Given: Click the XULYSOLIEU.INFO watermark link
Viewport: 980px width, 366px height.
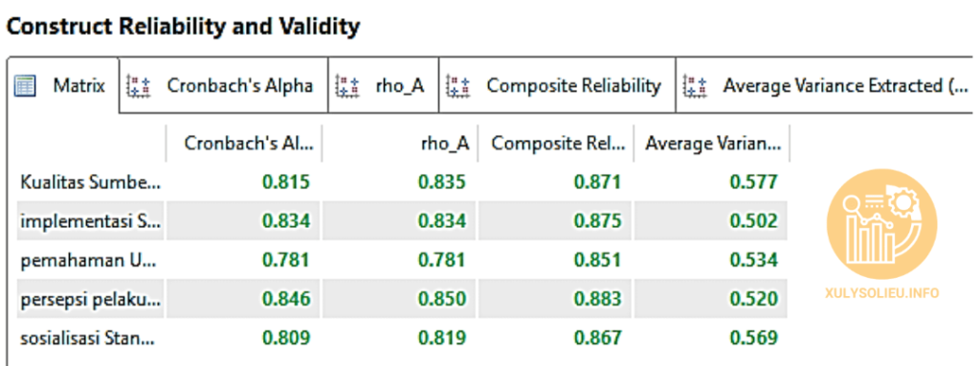Looking at the screenshot, I should click(881, 293).
